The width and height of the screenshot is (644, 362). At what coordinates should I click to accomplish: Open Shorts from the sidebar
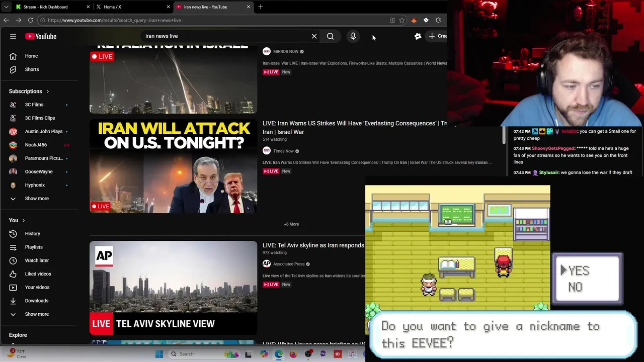pos(32,69)
